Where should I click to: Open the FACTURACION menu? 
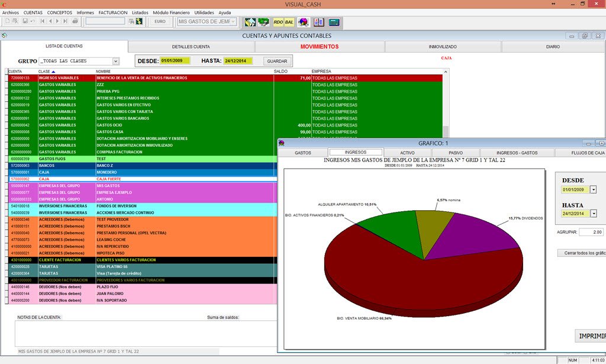pyautogui.click(x=112, y=12)
